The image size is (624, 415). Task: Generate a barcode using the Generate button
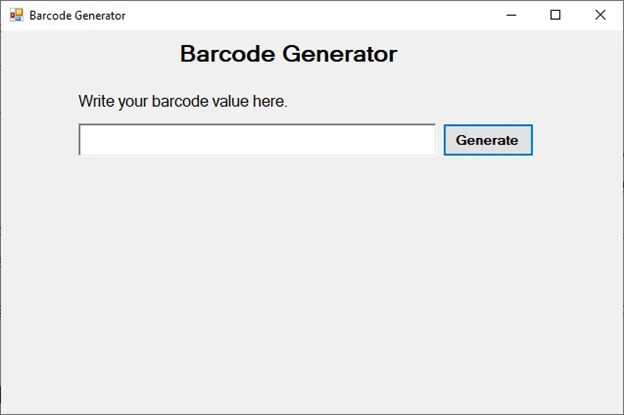click(x=487, y=140)
